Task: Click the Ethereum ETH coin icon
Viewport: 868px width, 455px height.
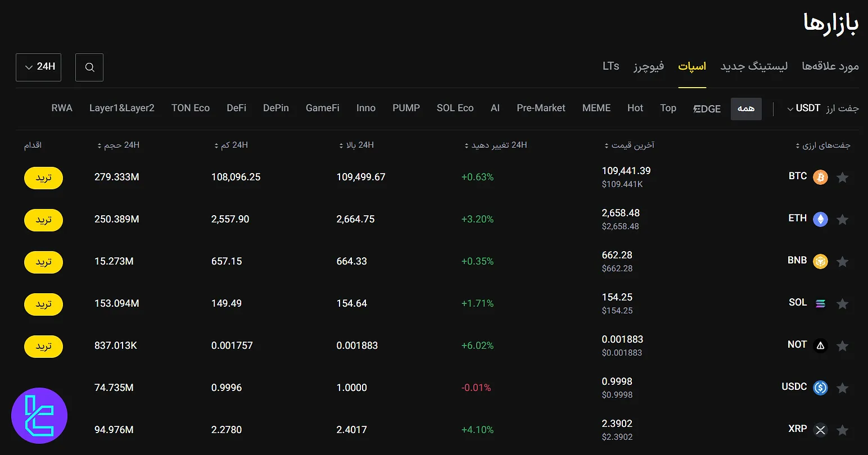Action: (x=820, y=220)
